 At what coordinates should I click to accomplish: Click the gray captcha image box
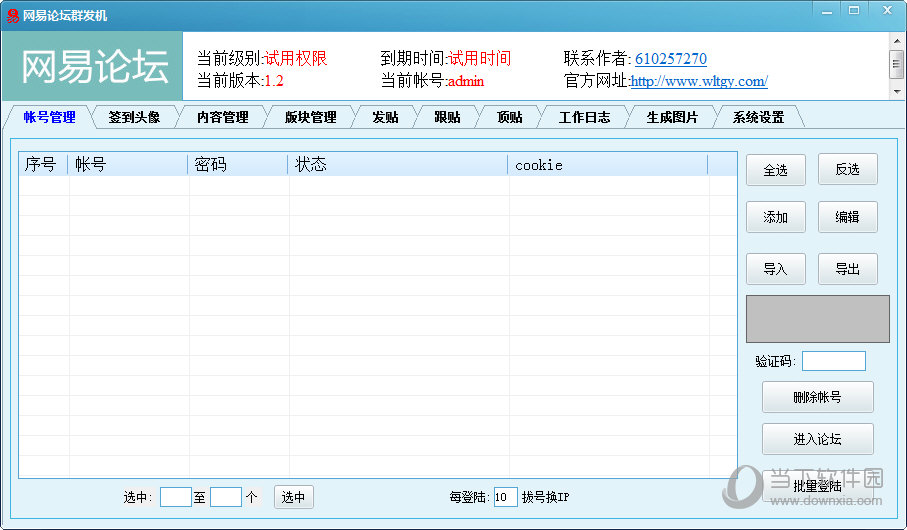(x=817, y=319)
